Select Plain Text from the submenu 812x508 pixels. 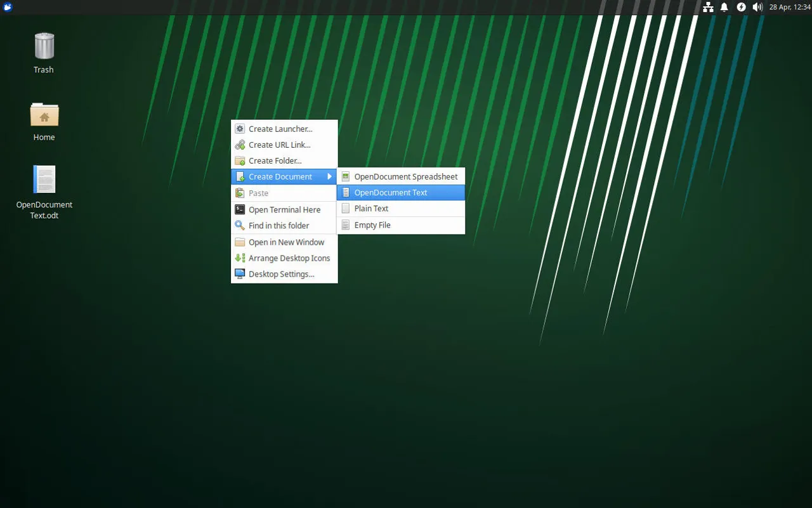[401, 208]
